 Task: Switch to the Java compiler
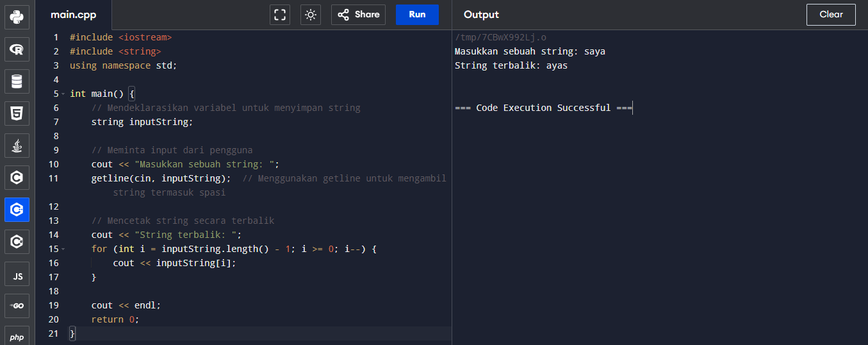(17, 146)
